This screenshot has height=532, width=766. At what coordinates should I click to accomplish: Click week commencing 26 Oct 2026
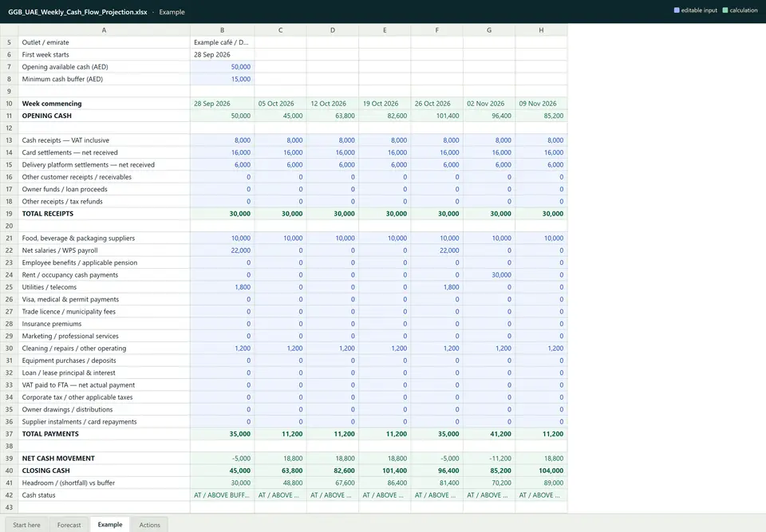point(437,104)
